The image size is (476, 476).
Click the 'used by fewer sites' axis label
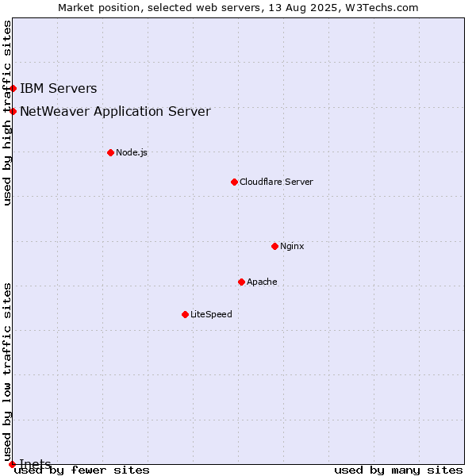pos(82,470)
